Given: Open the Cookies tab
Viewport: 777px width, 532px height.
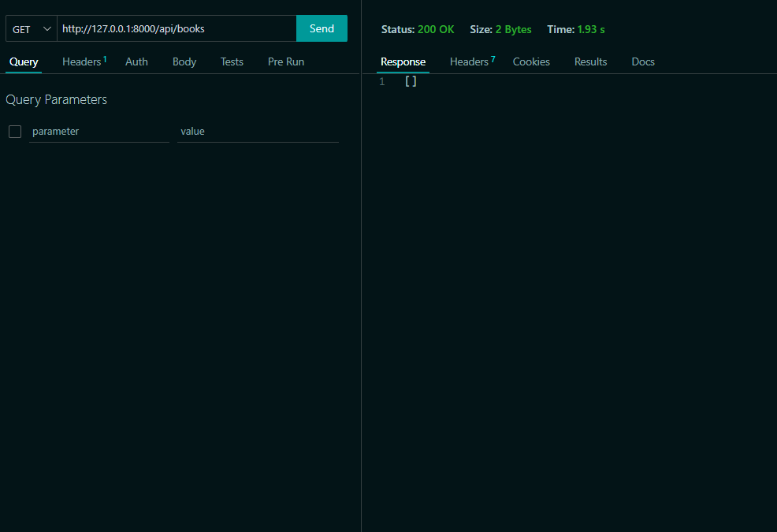Looking at the screenshot, I should [531, 62].
